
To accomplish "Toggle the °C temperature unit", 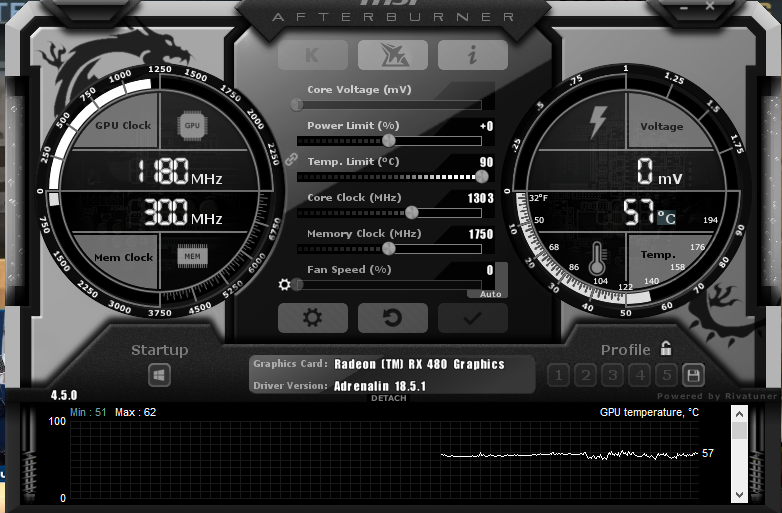I will click(x=666, y=218).
